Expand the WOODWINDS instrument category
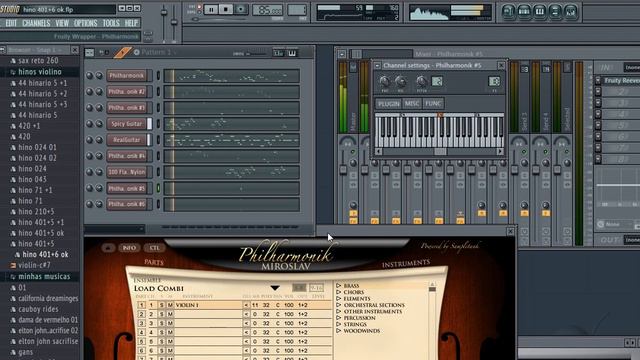Screen dimensions: 640x360 pos(339,331)
